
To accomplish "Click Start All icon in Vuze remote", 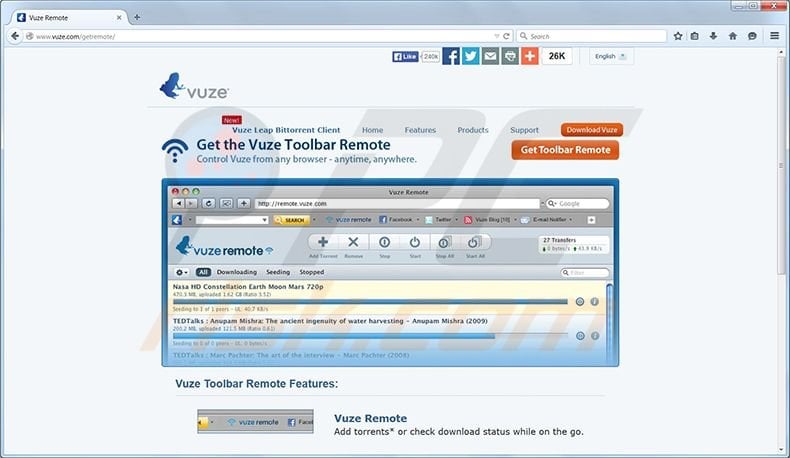I will (475, 242).
